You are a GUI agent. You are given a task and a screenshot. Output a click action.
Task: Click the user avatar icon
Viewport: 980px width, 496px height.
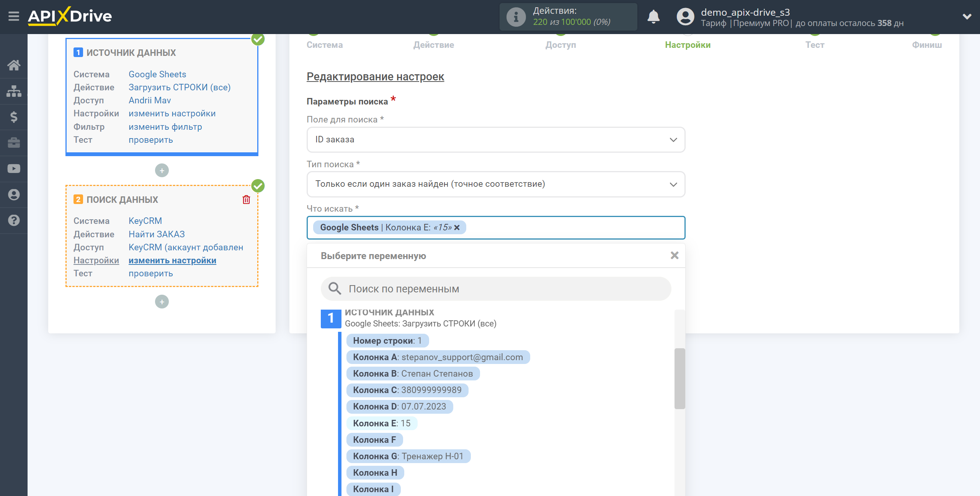(x=685, y=17)
